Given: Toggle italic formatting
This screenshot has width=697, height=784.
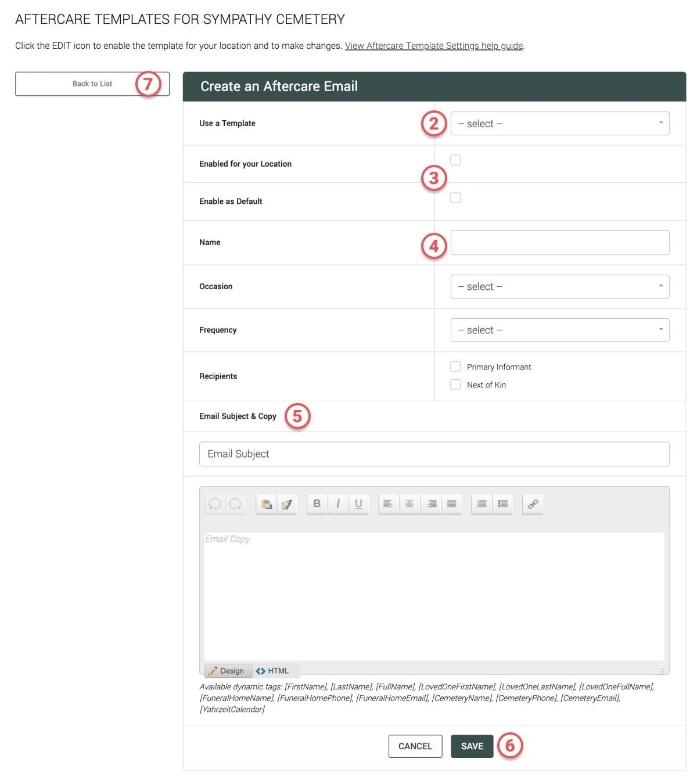Looking at the screenshot, I should pos(338,504).
